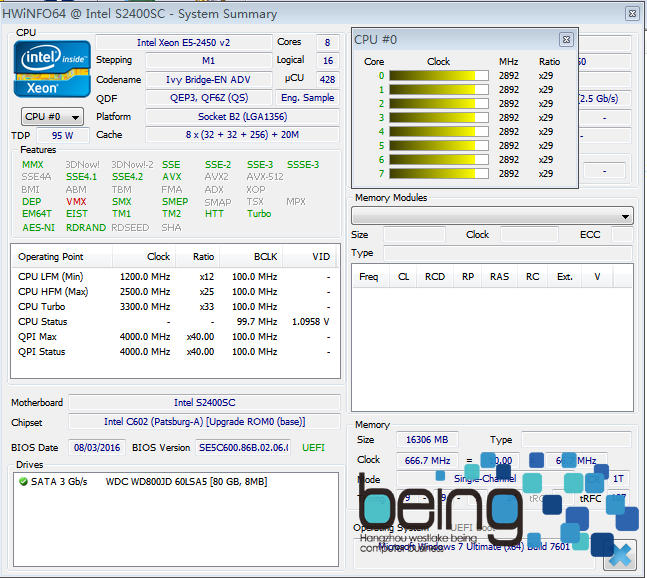Click the memory clock 666.7 MHz field
Screen dimensions: 647x578
(427, 460)
